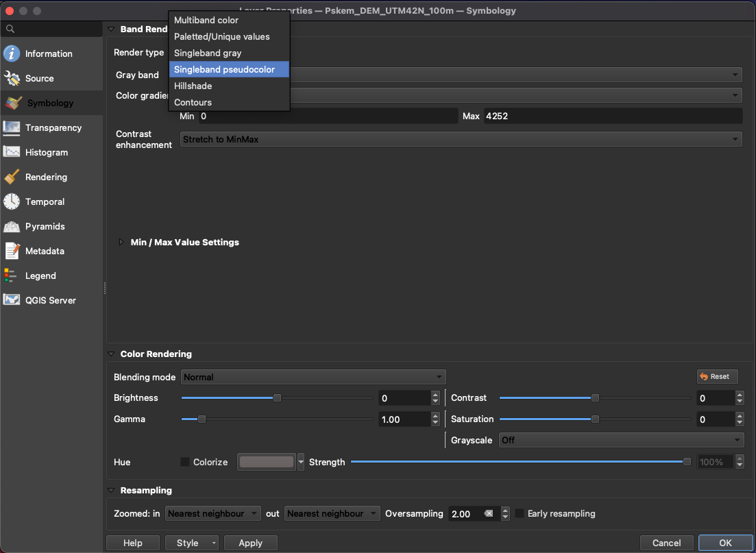
Task: Choose Singleband pseudocolor render type
Action: [x=225, y=69]
